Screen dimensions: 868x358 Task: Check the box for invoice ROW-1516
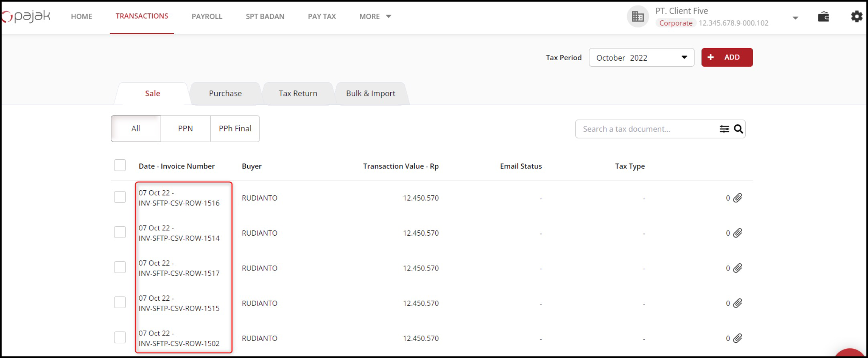pos(120,197)
